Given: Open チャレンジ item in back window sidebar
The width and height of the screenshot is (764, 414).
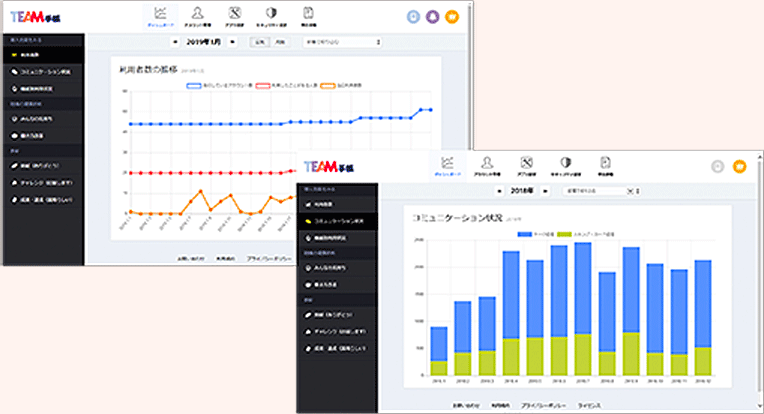Looking at the screenshot, I should (x=44, y=183).
